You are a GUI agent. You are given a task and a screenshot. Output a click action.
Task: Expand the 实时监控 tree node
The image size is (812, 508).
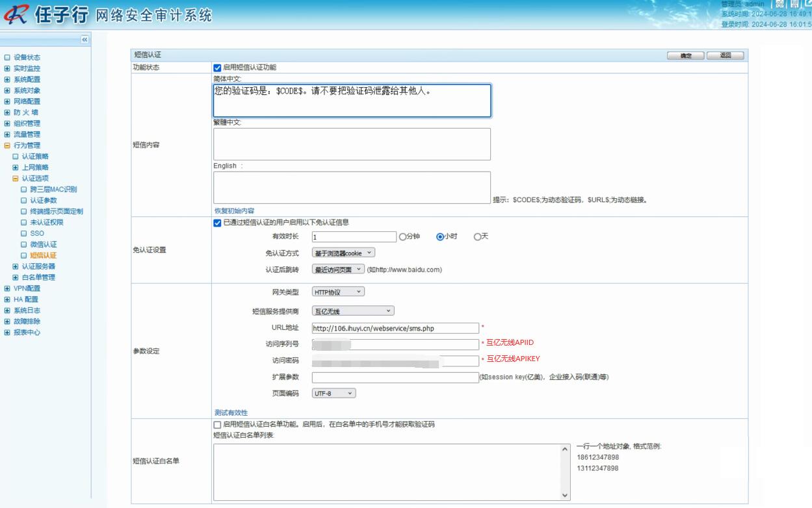pyautogui.click(x=7, y=69)
